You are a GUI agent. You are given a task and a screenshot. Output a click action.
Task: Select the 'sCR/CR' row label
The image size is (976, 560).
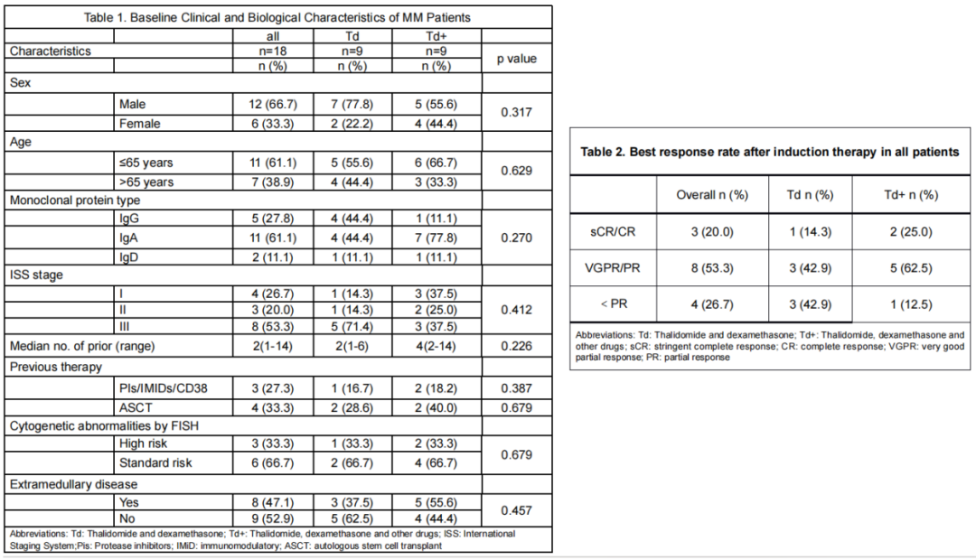click(x=613, y=232)
